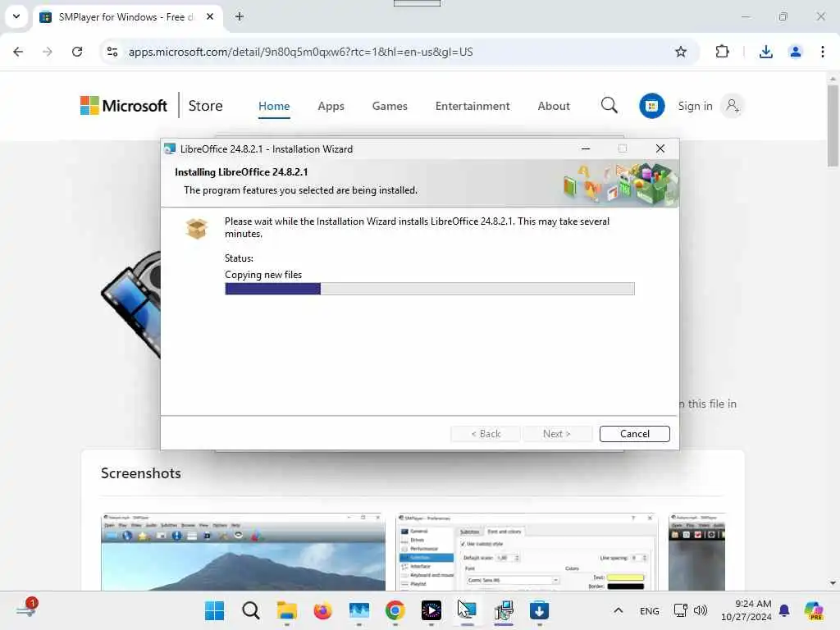
Task: Open the black play-button app in taskbar
Action: click(x=431, y=610)
